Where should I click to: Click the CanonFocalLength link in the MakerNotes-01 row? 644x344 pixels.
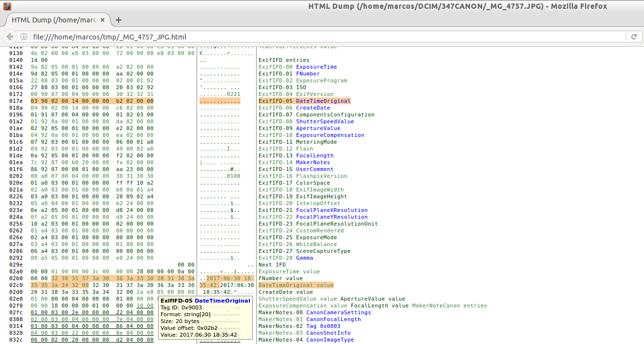tap(334, 320)
